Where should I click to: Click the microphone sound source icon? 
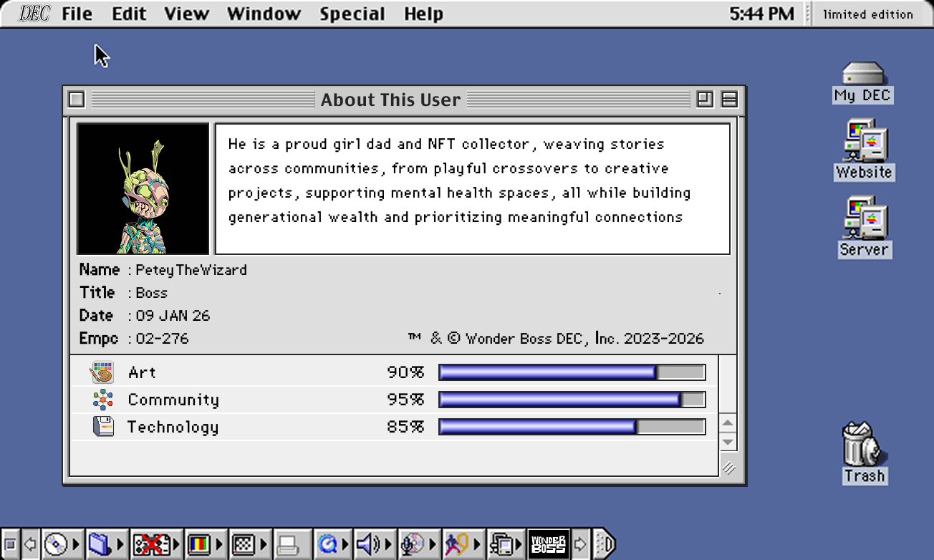point(413,544)
